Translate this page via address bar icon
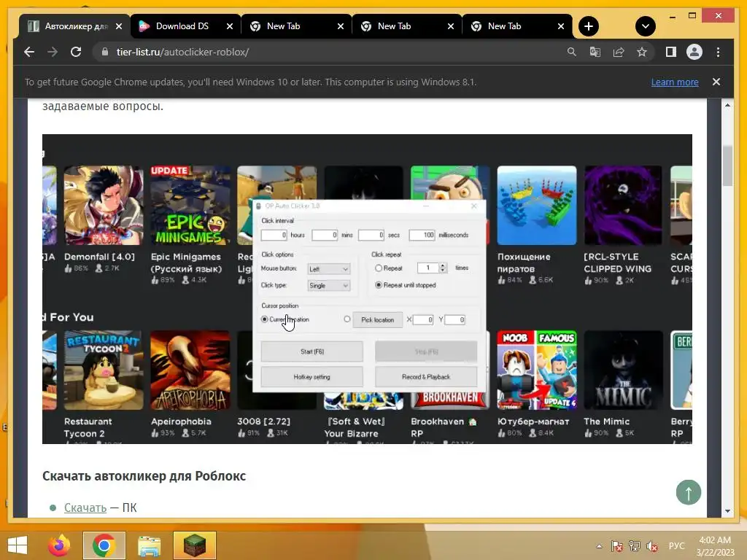Viewport: 747px width, 560px height. (595, 52)
